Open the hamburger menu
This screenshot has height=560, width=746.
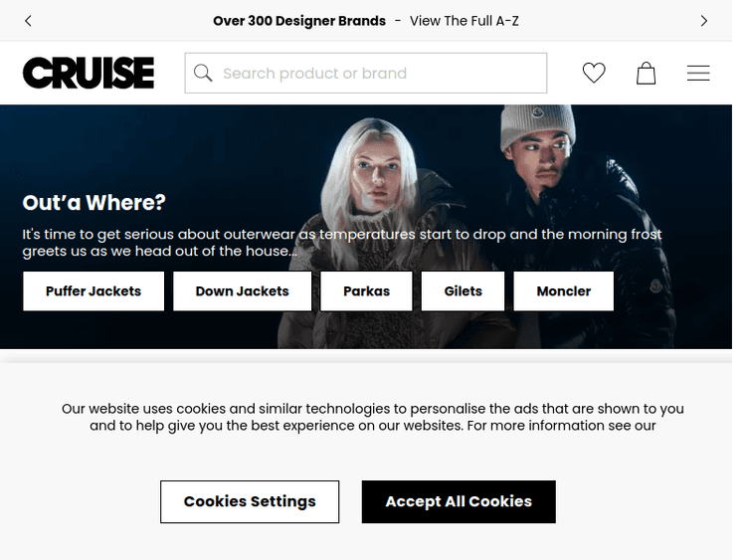[698, 73]
